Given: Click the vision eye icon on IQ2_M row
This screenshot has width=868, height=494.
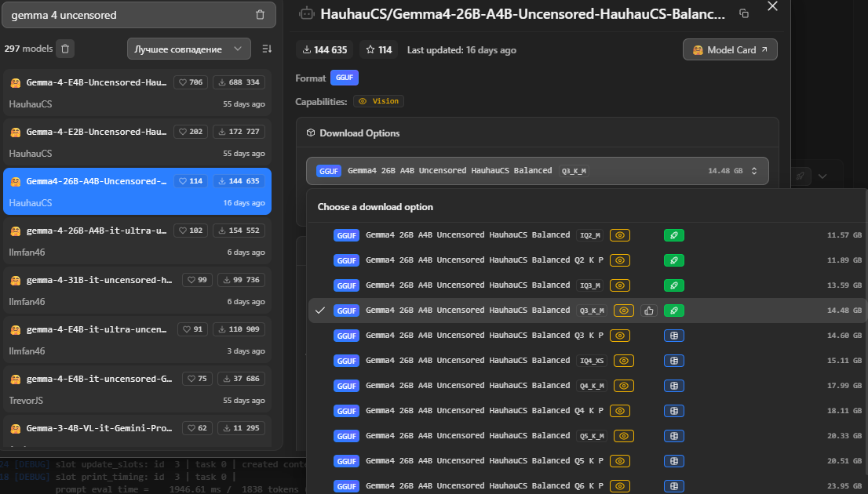Looking at the screenshot, I should tap(619, 236).
